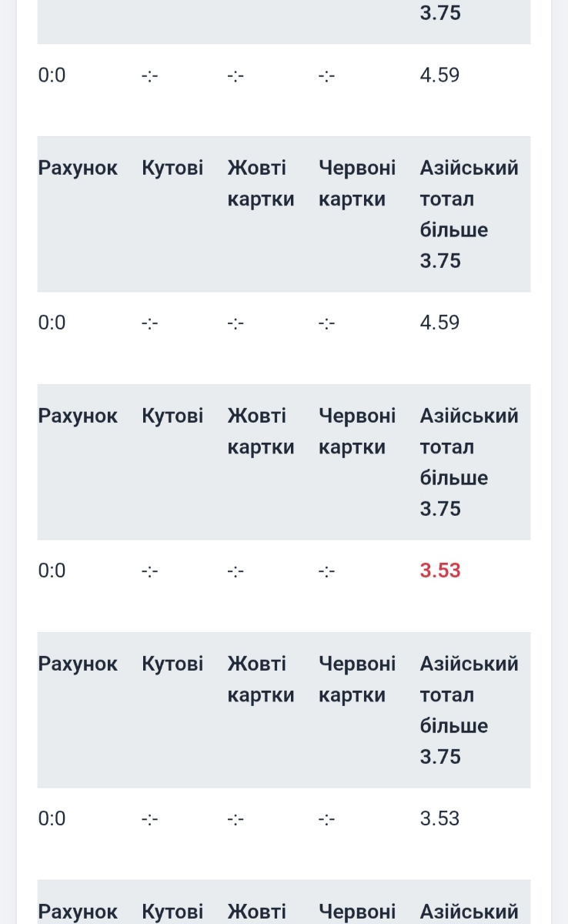
Task: Click the 0:0 score beside the red 3.53
Action: click(52, 571)
